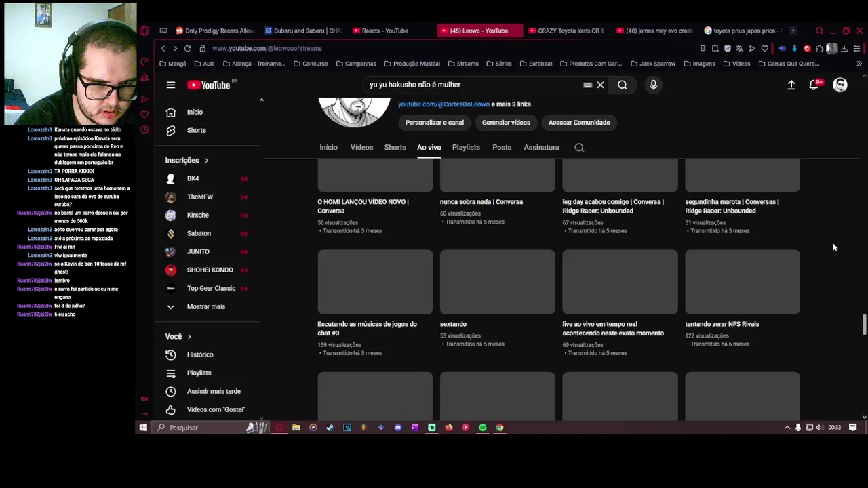Open the Jack Sparrow bookmarks folder
This screenshot has height=488, width=868.
653,64
